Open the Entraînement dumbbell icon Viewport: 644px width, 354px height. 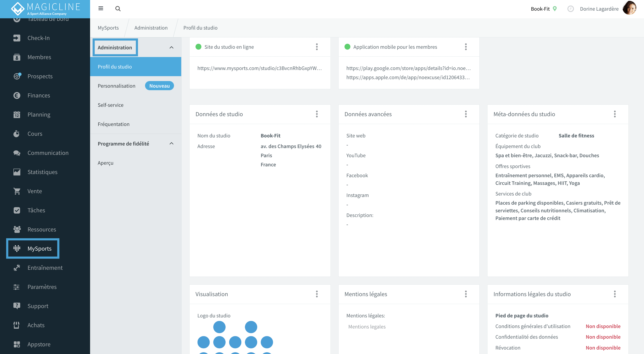pyautogui.click(x=17, y=268)
